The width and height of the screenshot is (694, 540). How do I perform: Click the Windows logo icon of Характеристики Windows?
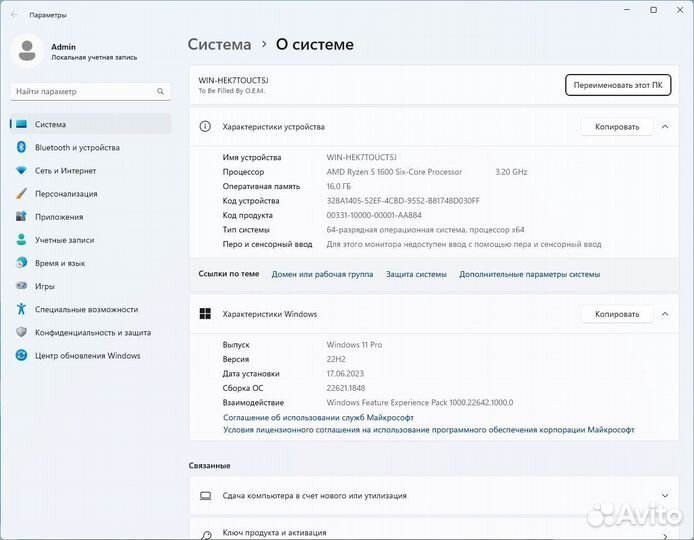coord(205,314)
